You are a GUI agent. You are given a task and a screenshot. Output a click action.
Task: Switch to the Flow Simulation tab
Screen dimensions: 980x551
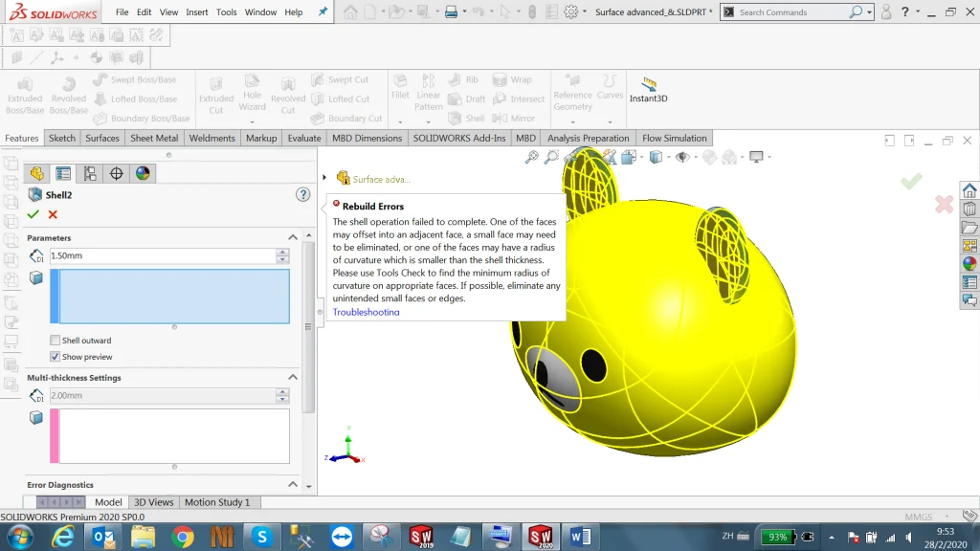coord(674,138)
